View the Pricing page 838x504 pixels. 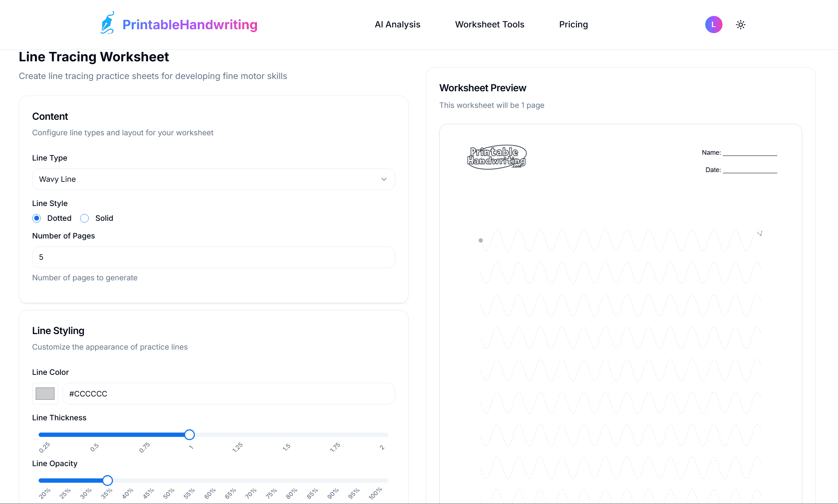[x=573, y=25]
